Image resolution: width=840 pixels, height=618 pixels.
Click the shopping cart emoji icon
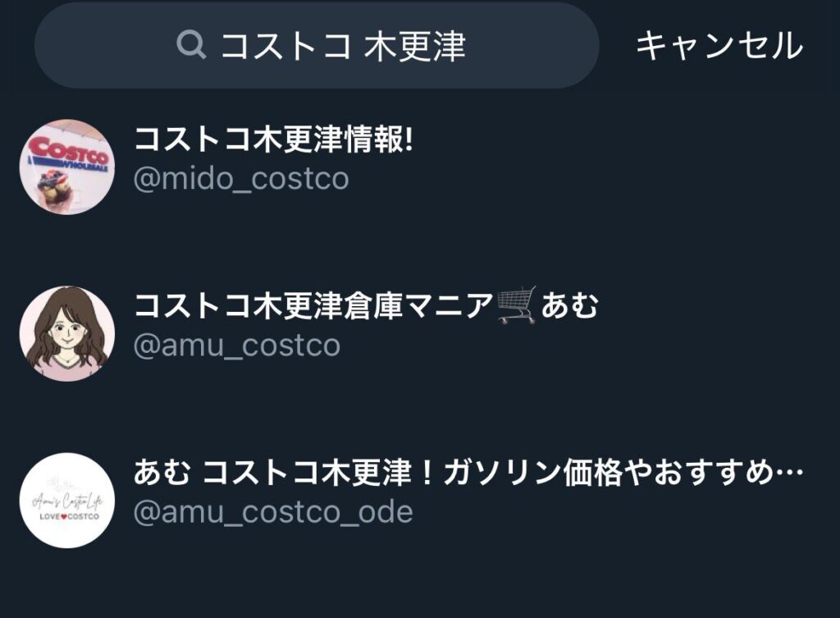(x=517, y=305)
